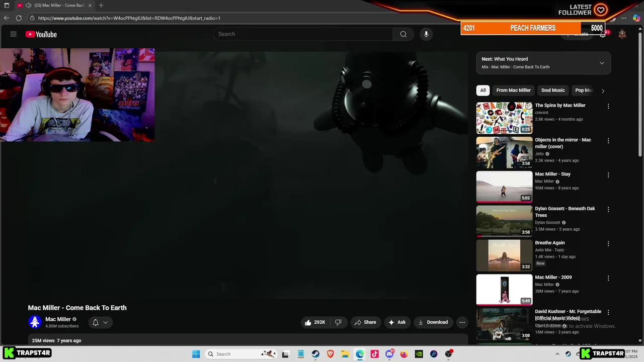Play Objects in the mirror cover thumbnail

(x=504, y=152)
